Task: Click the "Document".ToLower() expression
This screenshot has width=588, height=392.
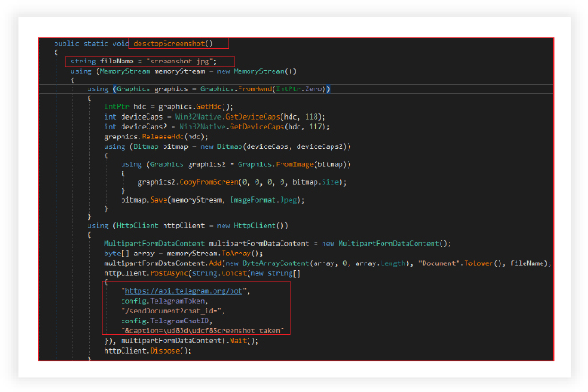Action: 462,263
